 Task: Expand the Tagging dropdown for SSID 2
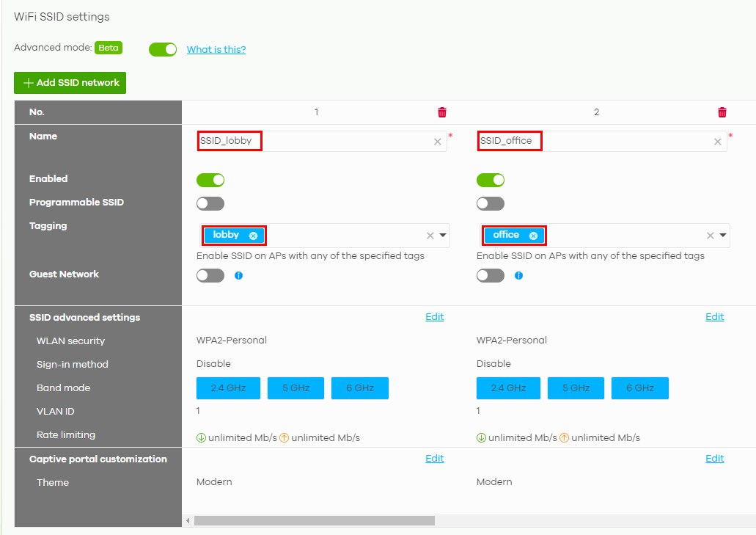click(x=723, y=236)
